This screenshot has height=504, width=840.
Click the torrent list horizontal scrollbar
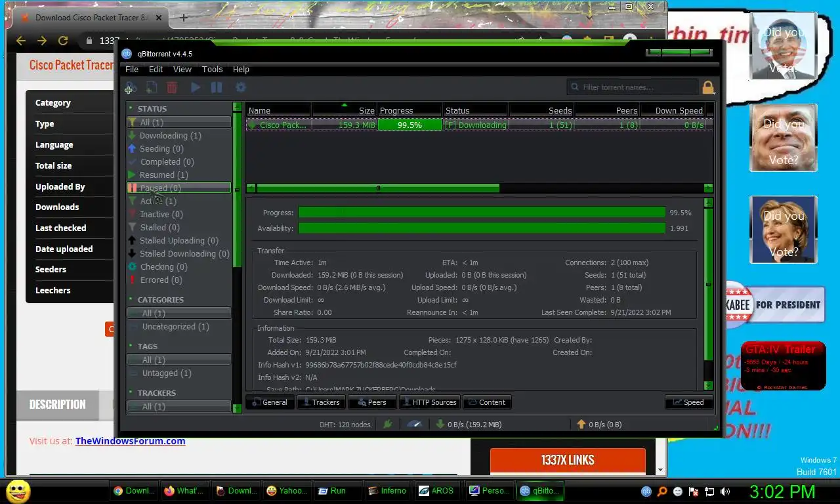coord(378,188)
